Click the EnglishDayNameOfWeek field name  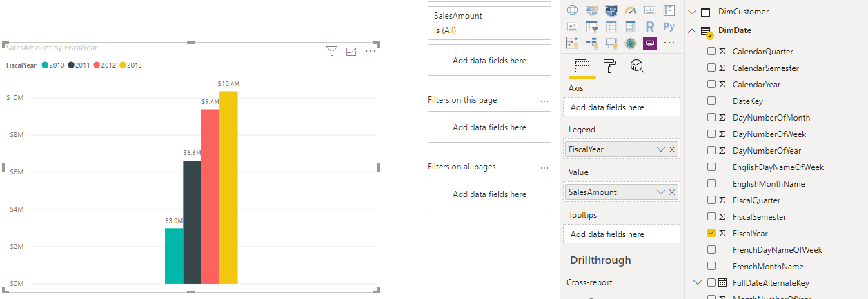coord(778,167)
